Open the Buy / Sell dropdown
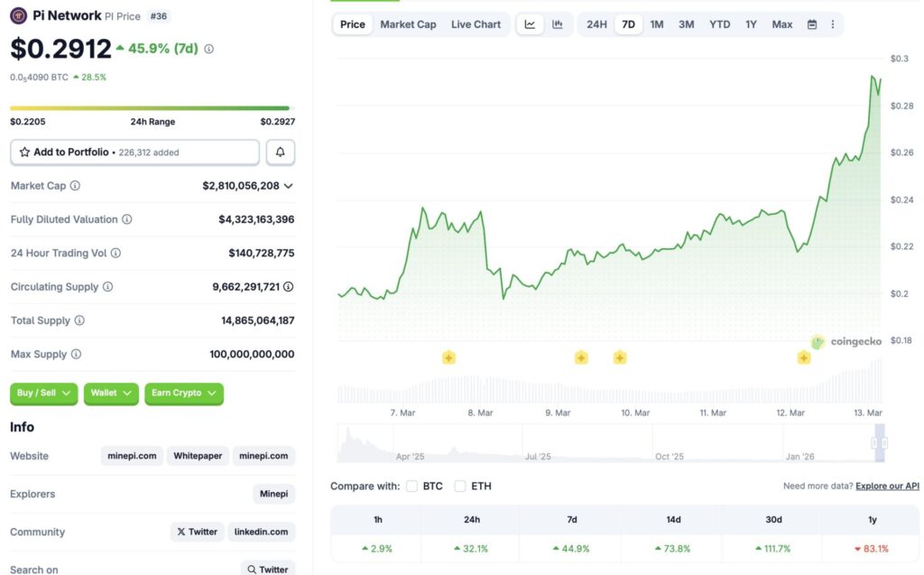This screenshot has width=924, height=575. 43,394
